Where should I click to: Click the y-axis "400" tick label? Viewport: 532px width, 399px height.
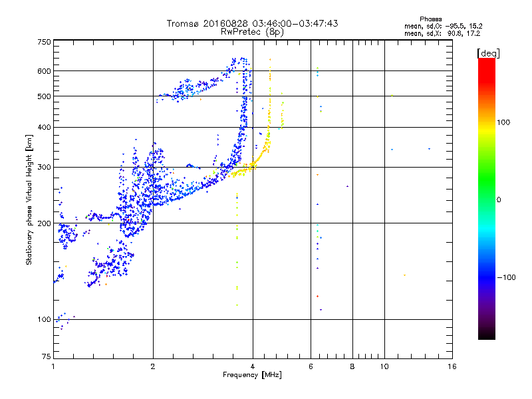click(x=44, y=127)
